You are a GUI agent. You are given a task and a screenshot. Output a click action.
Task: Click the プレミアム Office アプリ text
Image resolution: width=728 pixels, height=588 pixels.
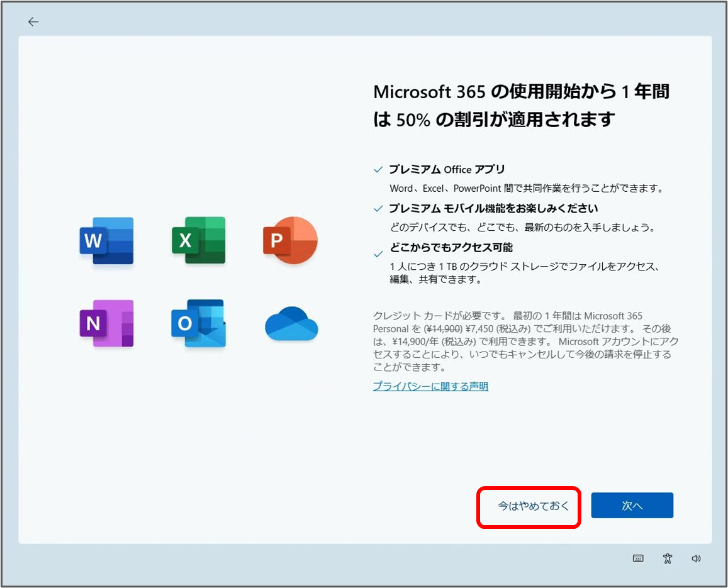[447, 169]
